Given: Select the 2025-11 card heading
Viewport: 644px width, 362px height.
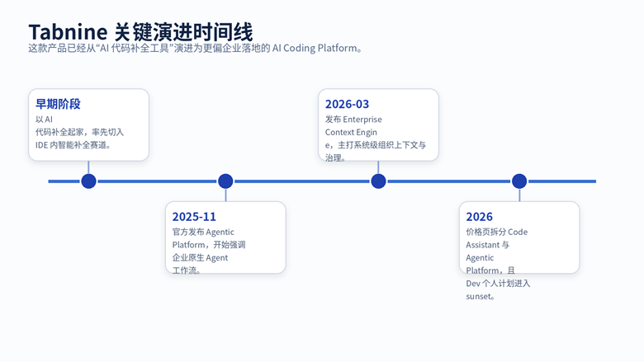Looking at the screenshot, I should pyautogui.click(x=194, y=217).
